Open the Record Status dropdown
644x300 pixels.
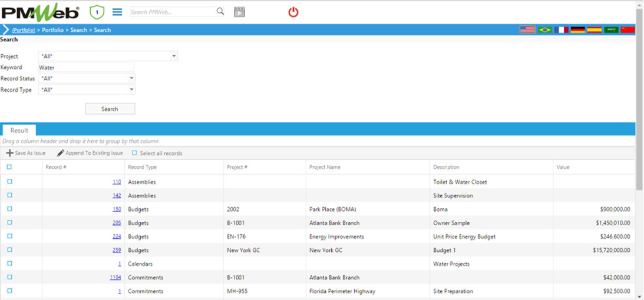click(131, 78)
